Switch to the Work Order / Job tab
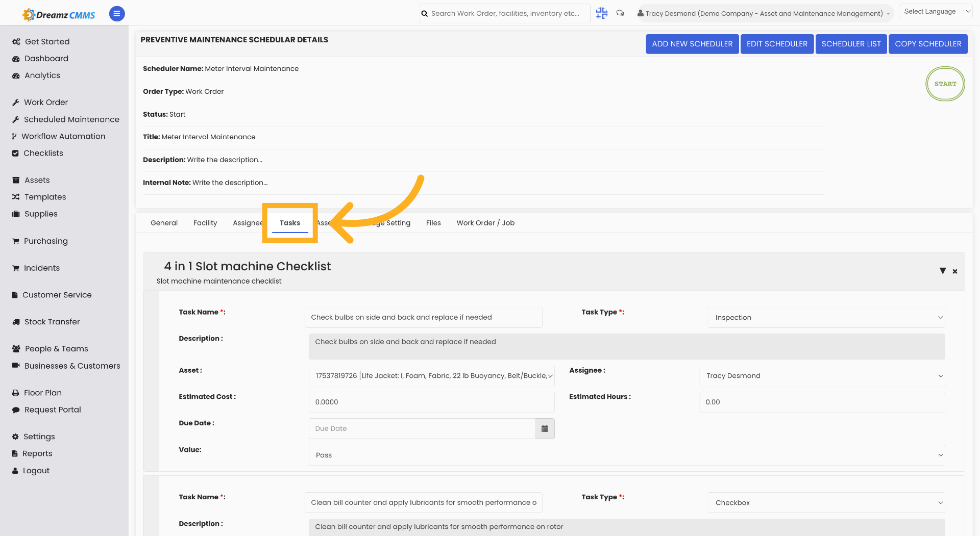The image size is (980, 536). (485, 223)
